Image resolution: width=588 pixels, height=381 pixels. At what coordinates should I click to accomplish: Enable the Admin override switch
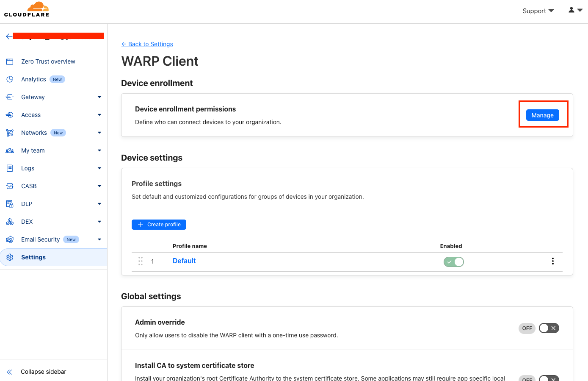(549, 328)
